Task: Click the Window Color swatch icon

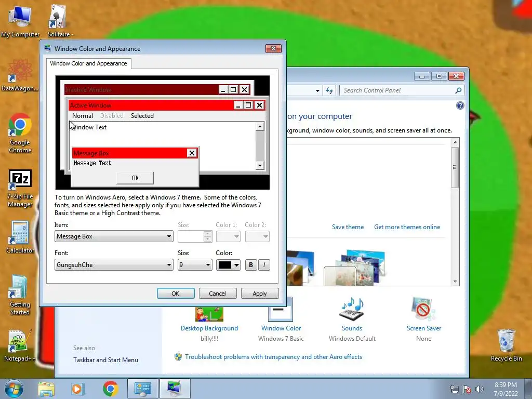Action: click(280, 309)
